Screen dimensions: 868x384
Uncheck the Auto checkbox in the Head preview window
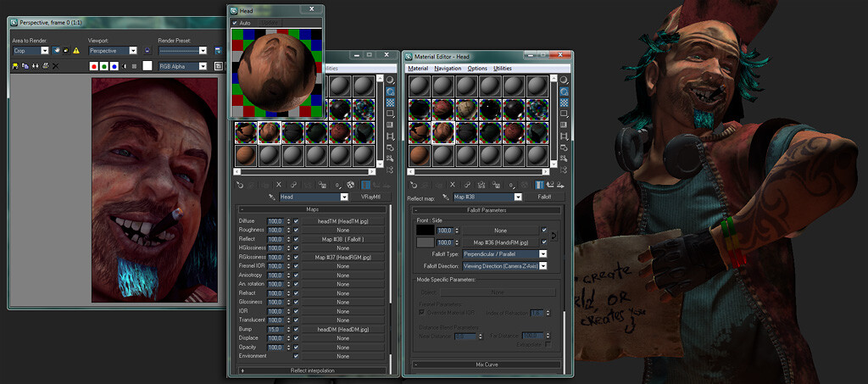tap(235, 23)
